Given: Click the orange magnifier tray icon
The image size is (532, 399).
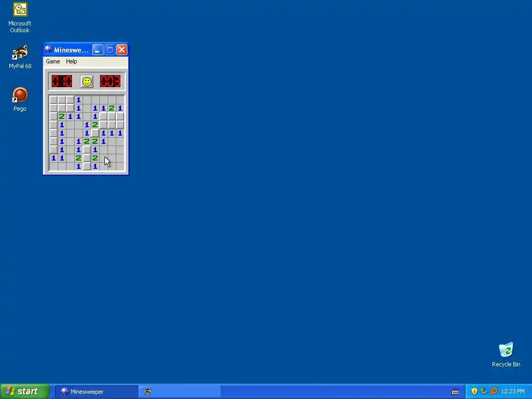Looking at the screenshot, I should coord(494,392).
